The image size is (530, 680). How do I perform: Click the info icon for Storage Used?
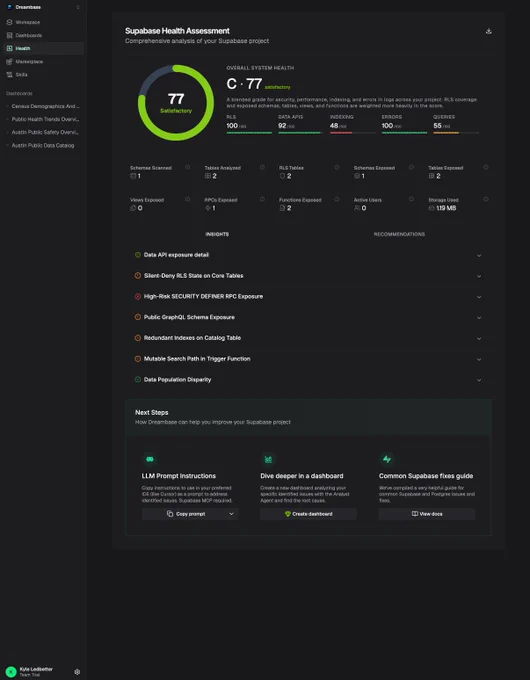(x=486, y=199)
